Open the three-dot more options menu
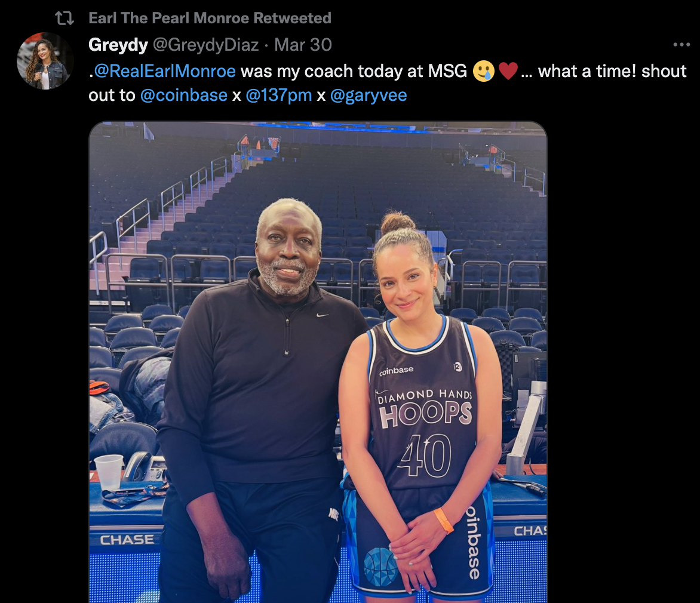The height and width of the screenshot is (603, 700). [681, 45]
